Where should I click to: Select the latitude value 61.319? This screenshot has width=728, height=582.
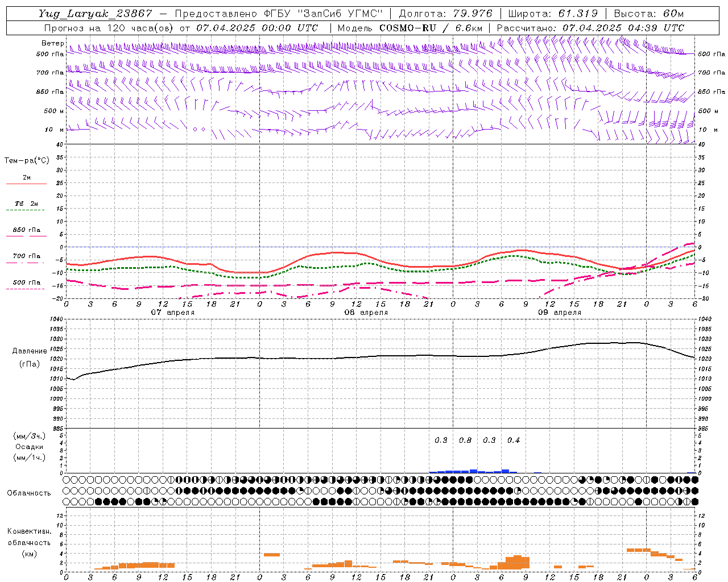coord(577,14)
